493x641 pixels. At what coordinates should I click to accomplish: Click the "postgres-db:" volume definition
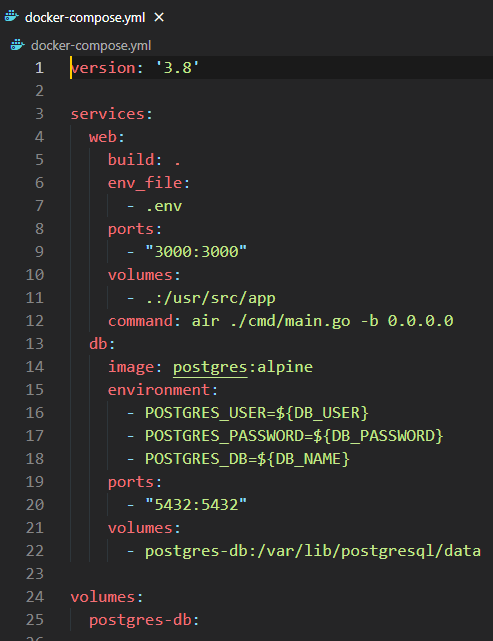coord(144,621)
